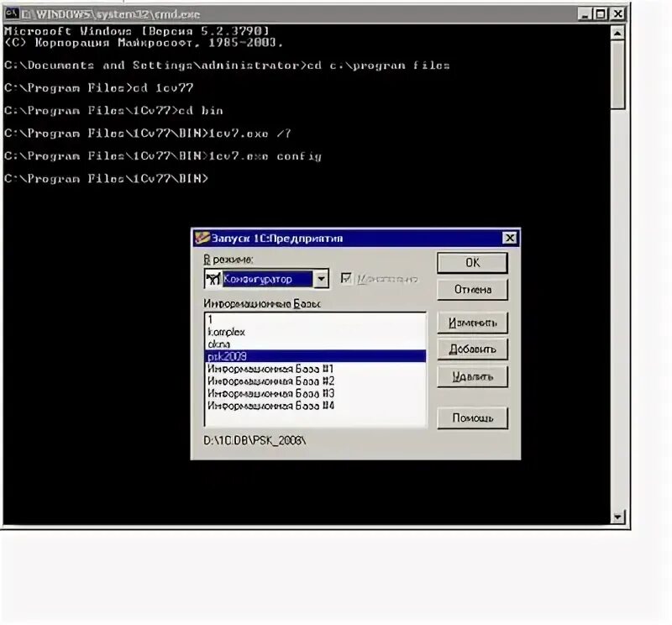This screenshot has width=672, height=625.
Task: Click the cmd.exe icon in the title bar
Action: (x=12, y=13)
